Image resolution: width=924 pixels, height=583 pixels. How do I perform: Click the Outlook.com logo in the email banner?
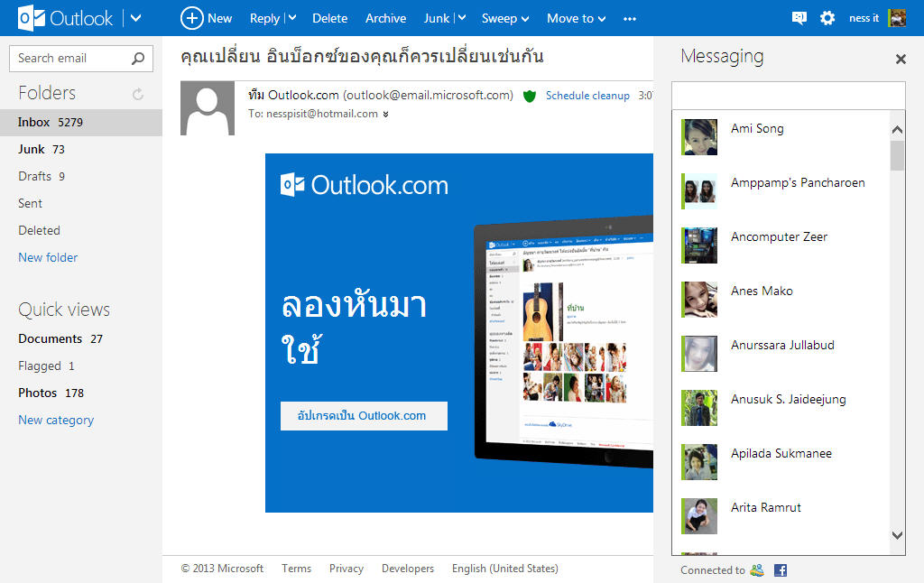click(x=364, y=185)
